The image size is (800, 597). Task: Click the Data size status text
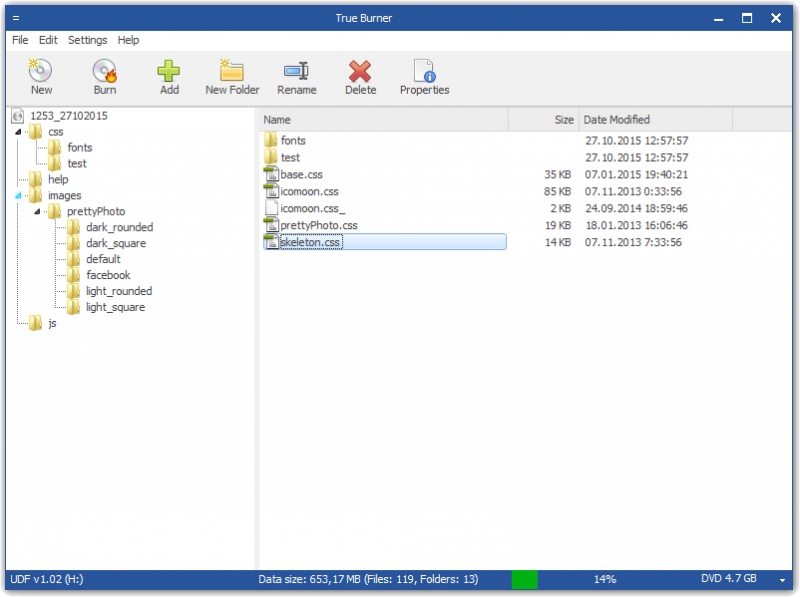click(368, 580)
